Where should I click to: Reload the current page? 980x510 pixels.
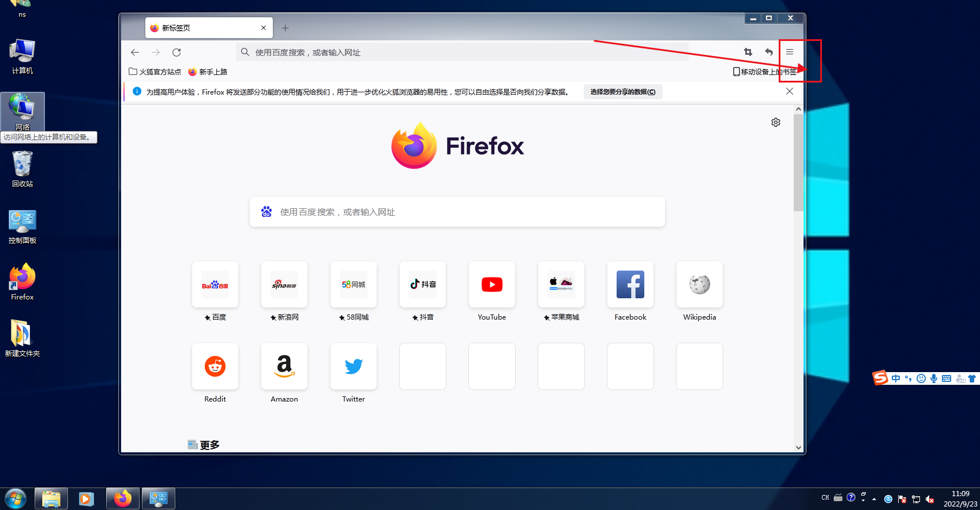pyautogui.click(x=177, y=52)
